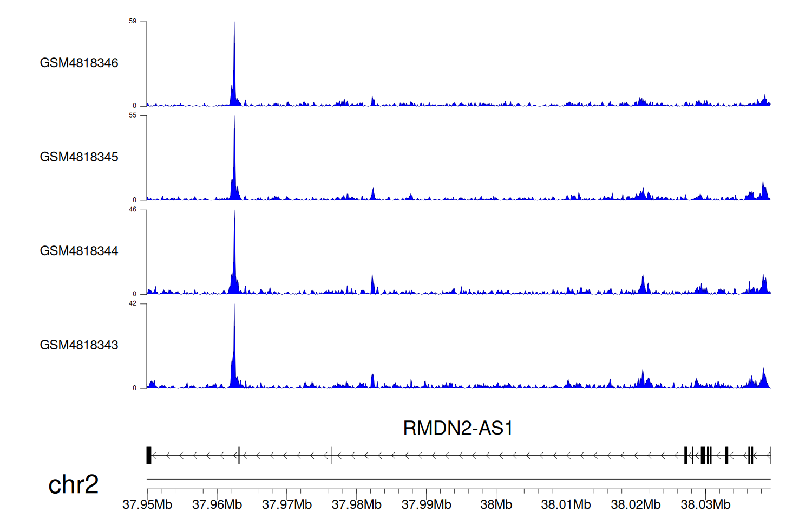812x531 pixels.
Task: Click the RMDN2-AS1 gene label
Action: (x=457, y=428)
